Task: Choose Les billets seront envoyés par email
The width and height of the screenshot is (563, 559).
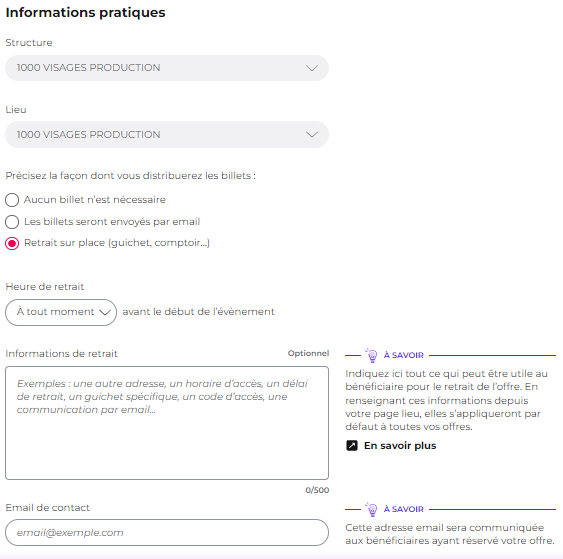Action: pos(12,222)
